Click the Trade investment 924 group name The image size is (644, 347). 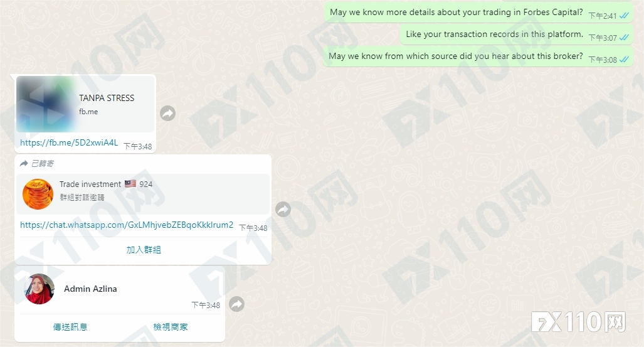click(106, 184)
